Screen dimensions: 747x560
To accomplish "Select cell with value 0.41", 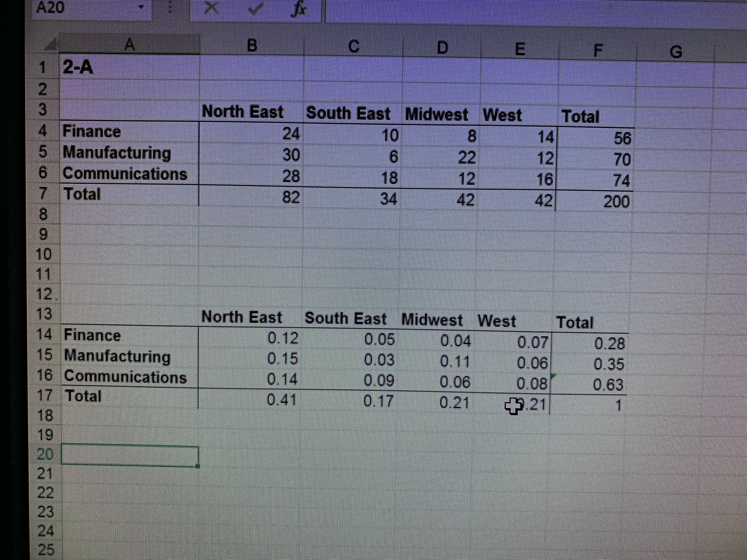I will (250, 400).
